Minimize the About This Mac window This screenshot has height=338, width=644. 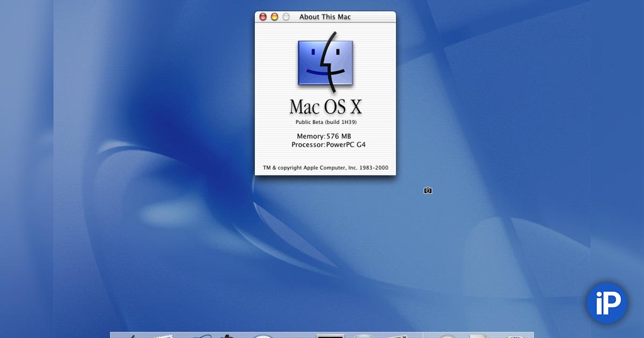[275, 17]
